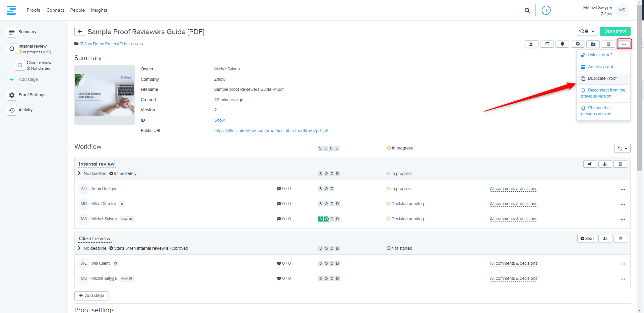Click the back arrow beside proof title
This screenshot has height=313, width=644.
tap(80, 32)
